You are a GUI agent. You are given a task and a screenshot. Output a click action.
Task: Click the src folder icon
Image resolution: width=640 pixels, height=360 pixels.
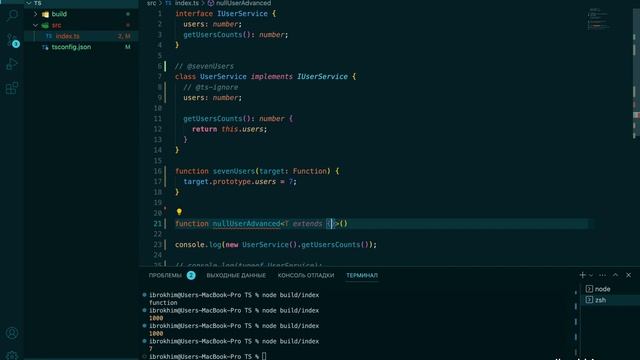[45, 25]
